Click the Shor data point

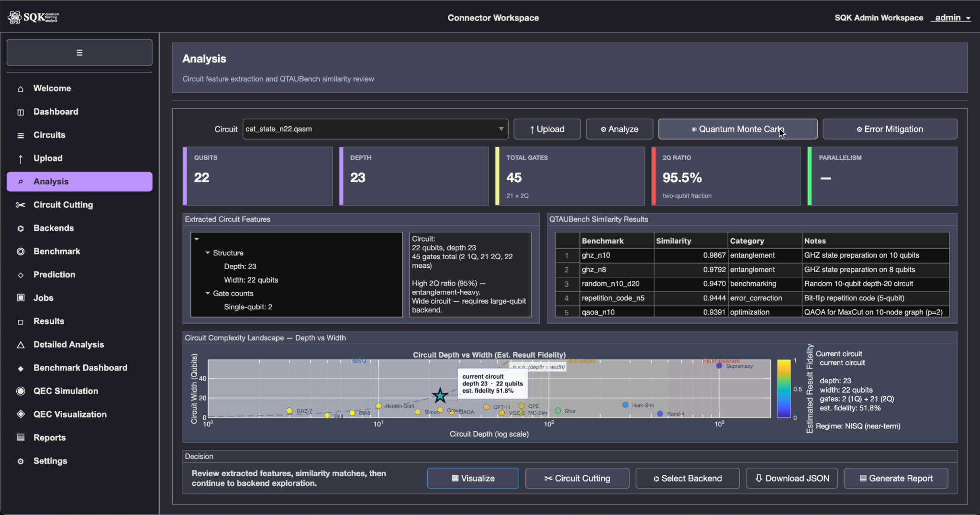coord(558,411)
